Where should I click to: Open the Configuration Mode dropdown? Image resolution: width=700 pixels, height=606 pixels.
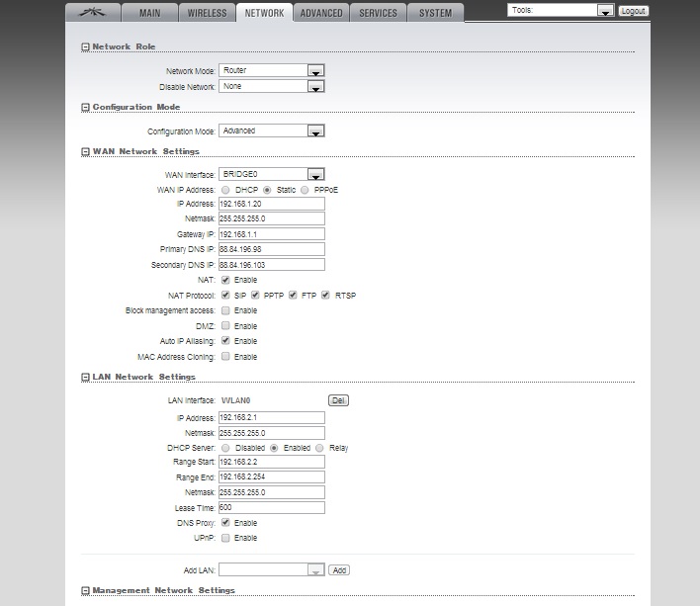point(272,130)
